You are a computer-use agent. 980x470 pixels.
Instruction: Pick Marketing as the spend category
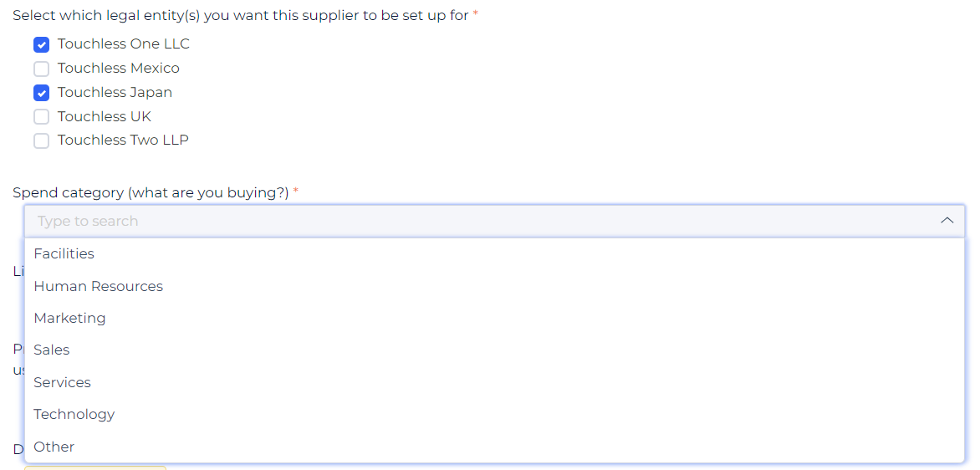[x=70, y=318]
